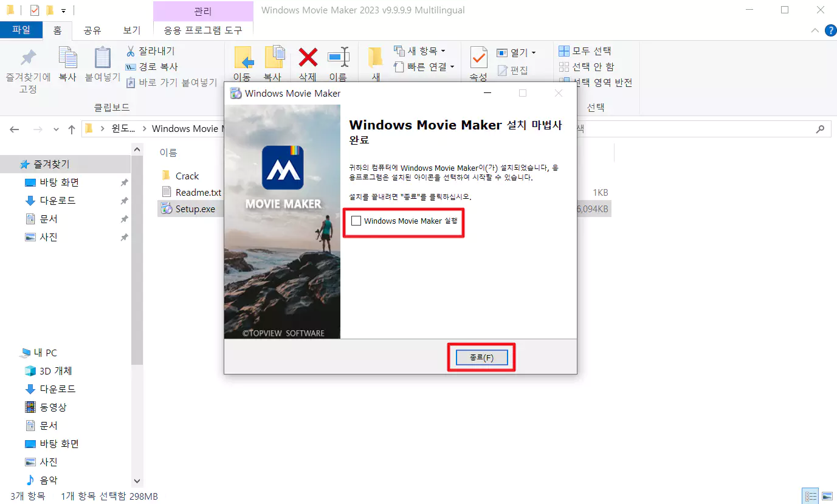Close the Windows Movie Maker setup dialog
Image resolution: width=837 pixels, height=504 pixels.
click(559, 93)
